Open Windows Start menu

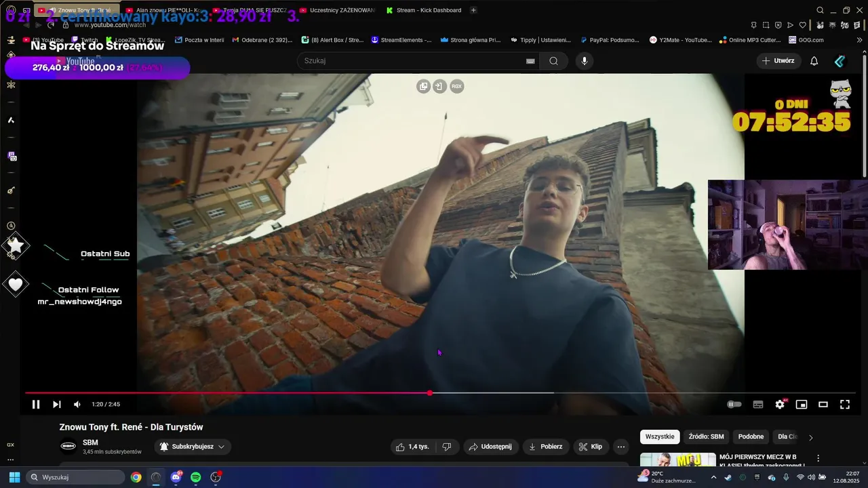click(14, 477)
